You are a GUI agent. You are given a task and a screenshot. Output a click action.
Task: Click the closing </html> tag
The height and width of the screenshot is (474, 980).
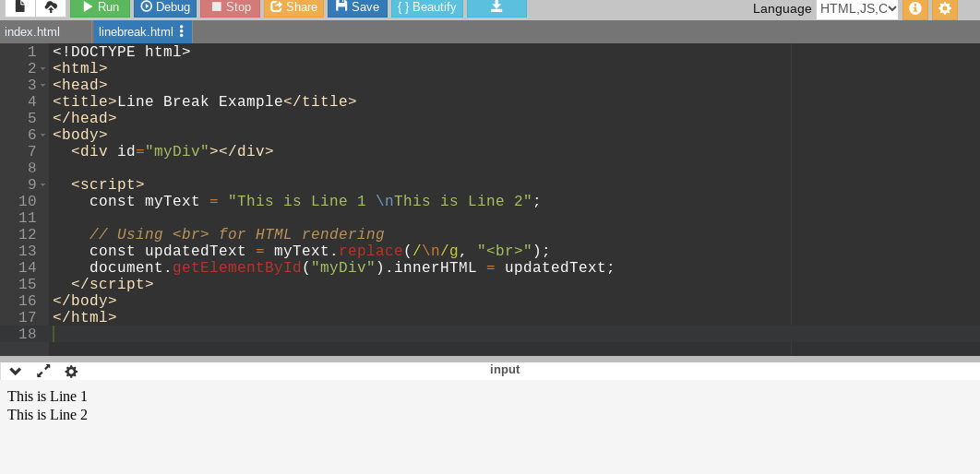pos(84,317)
